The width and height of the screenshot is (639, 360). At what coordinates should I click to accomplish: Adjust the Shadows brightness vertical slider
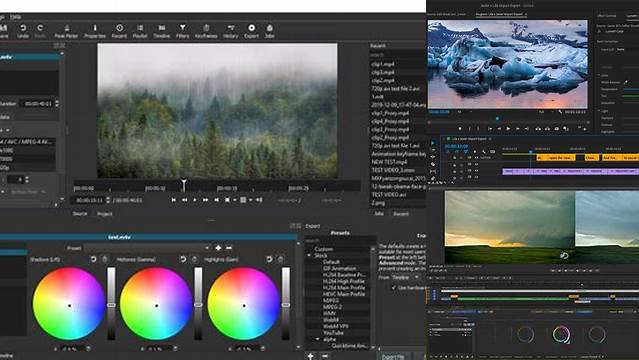(111, 304)
